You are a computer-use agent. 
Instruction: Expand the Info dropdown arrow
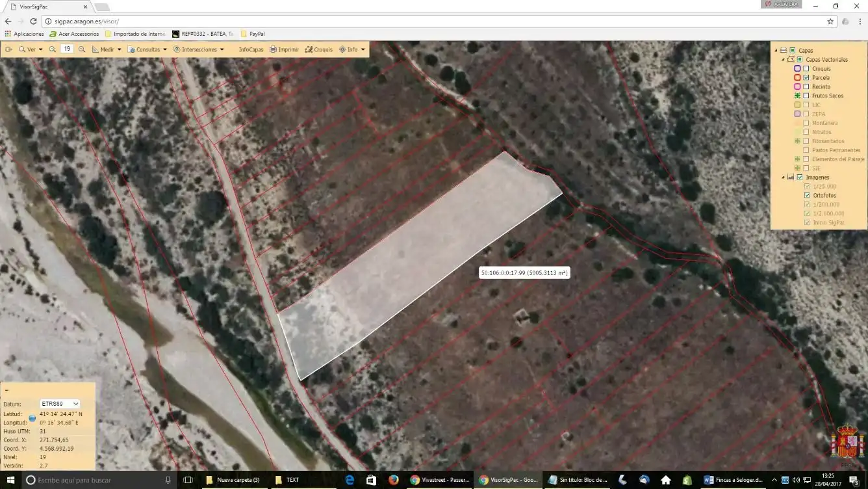[x=363, y=49]
